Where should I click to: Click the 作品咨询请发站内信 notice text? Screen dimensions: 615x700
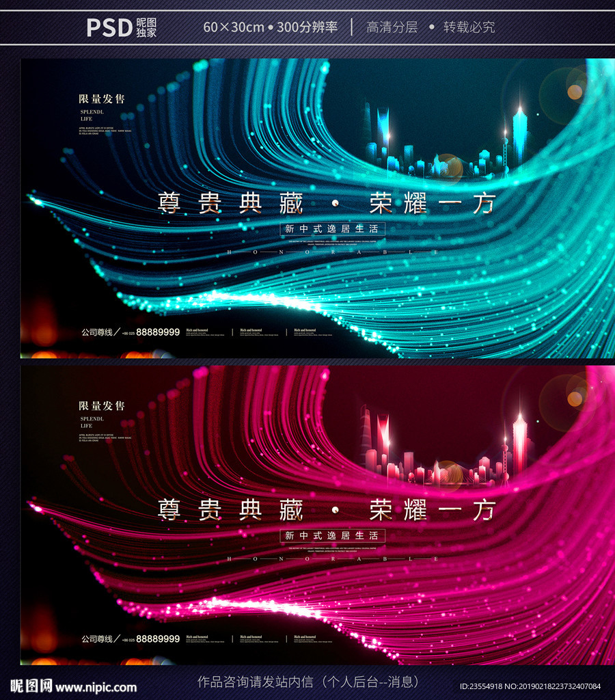pos(256,682)
